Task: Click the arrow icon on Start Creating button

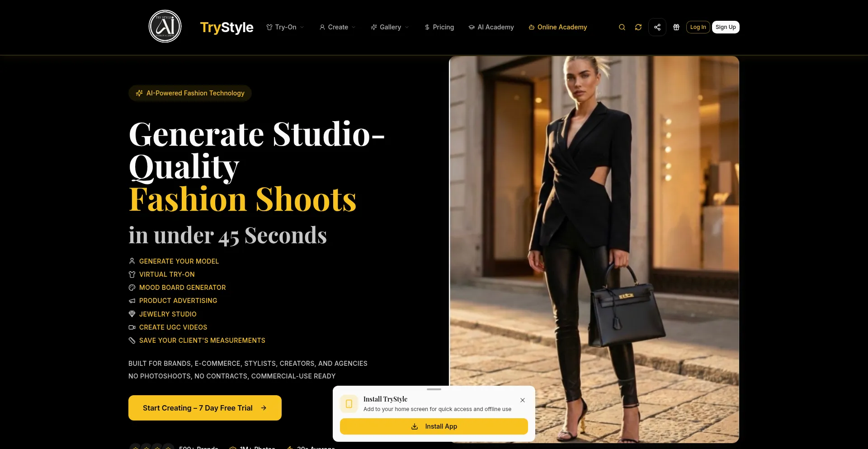Action: click(264, 408)
